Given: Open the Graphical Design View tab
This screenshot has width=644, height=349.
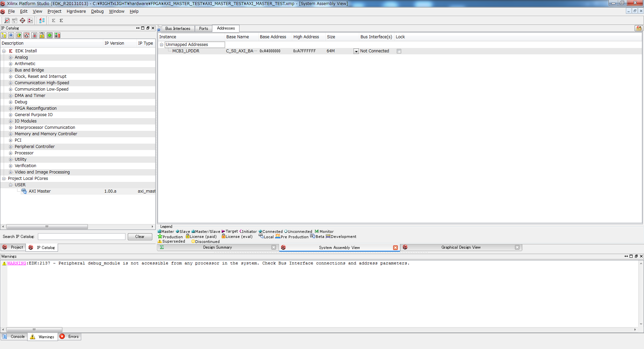Looking at the screenshot, I should 461,247.
